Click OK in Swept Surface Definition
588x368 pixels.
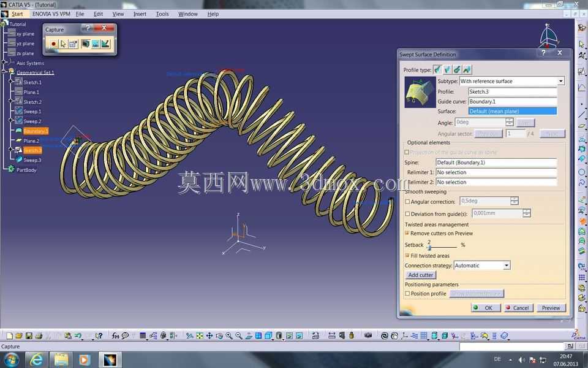click(486, 308)
